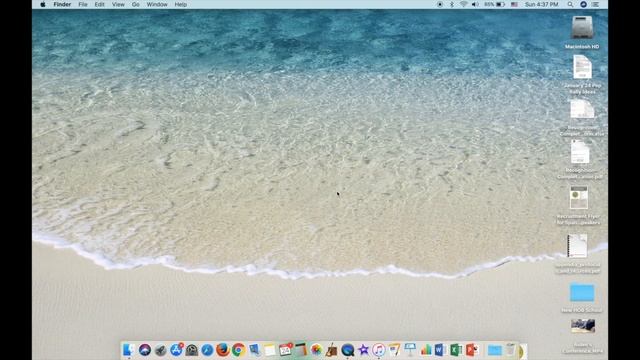The width and height of the screenshot is (640, 360).
Task: Open the App Store in Dock
Action: pyautogui.click(x=176, y=350)
